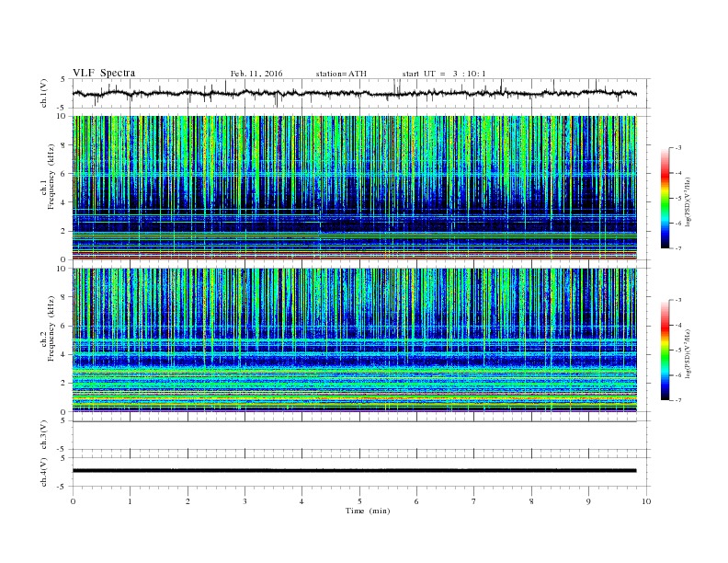Click the ch.2 PSD color bar
The image size is (728, 563).
pos(665,350)
